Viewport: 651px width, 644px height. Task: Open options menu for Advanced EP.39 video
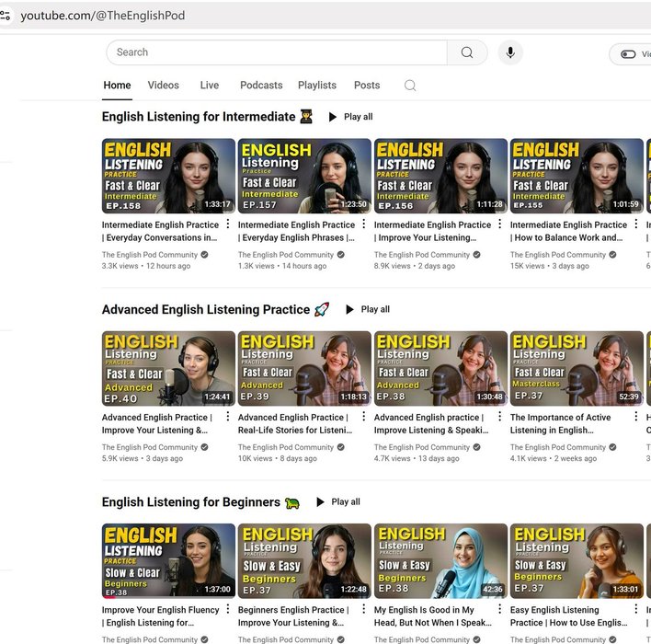coord(363,418)
